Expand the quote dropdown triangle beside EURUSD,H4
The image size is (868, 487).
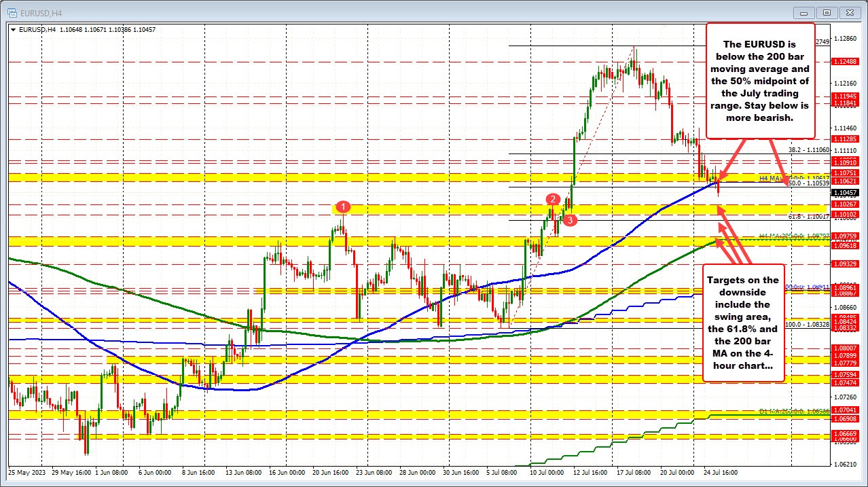[x=13, y=29]
